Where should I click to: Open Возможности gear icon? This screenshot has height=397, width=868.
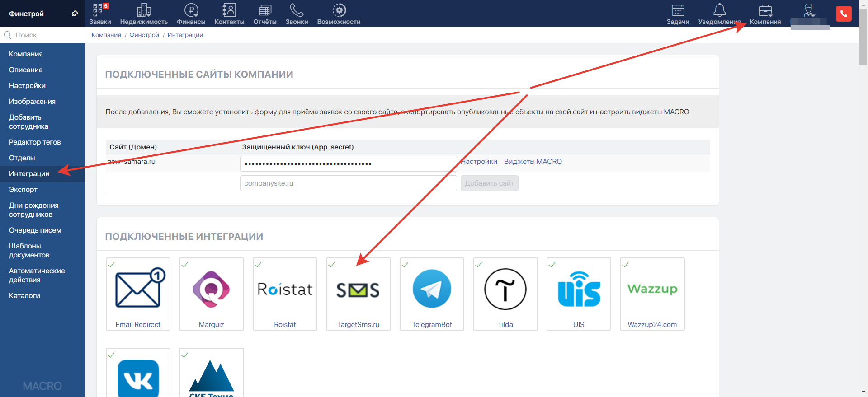coord(339,10)
